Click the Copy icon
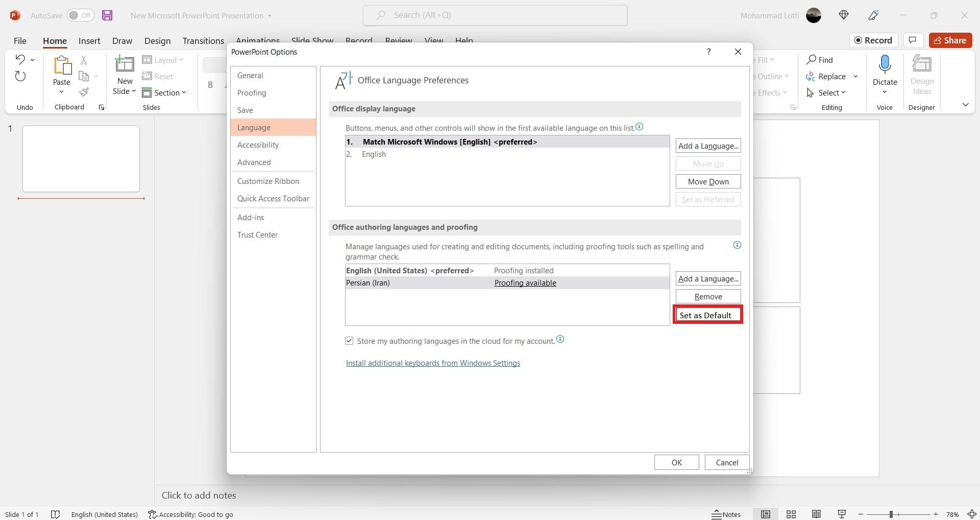This screenshot has width=980, height=520. click(x=84, y=77)
